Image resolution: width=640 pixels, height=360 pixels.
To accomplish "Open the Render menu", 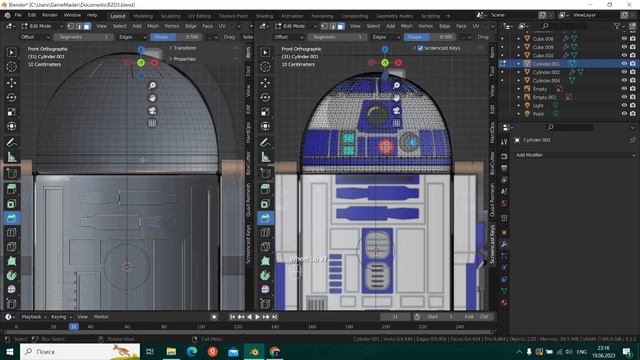I will tap(50, 15).
